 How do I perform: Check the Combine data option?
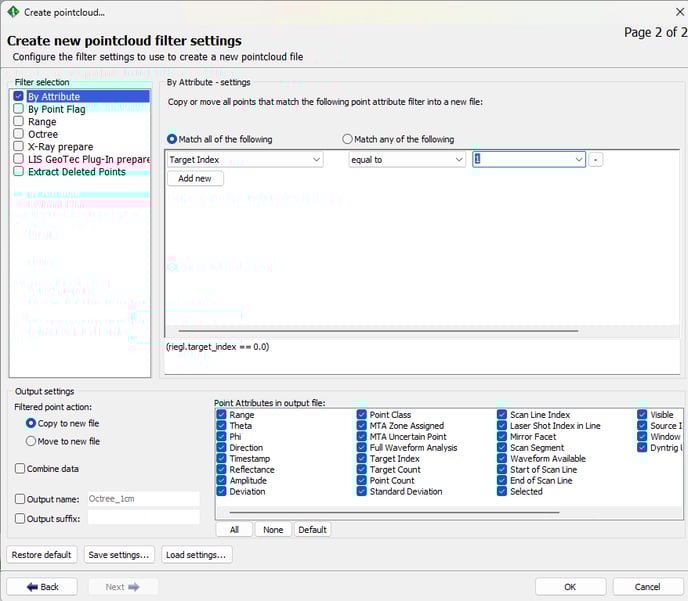click(x=20, y=468)
